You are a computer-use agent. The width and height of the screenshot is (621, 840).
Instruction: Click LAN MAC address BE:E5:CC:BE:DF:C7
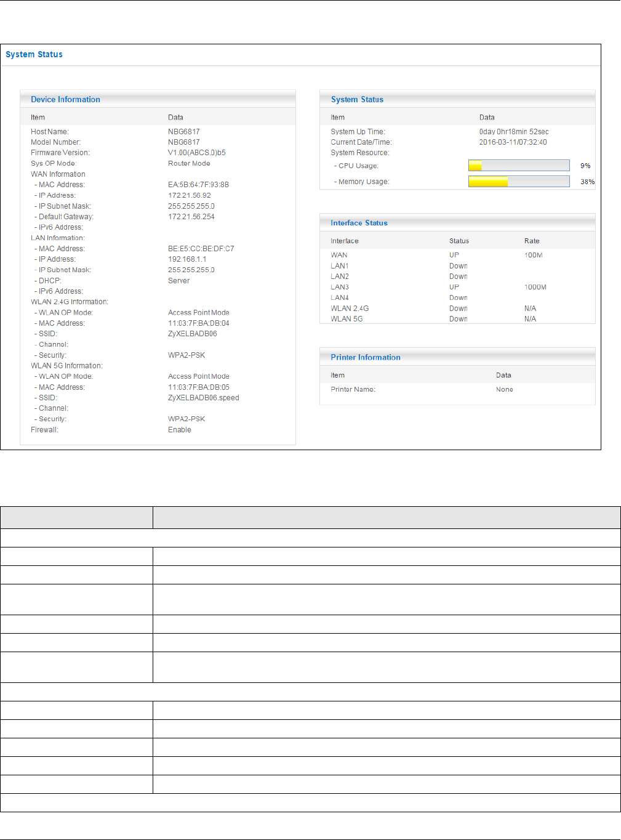pyautogui.click(x=201, y=249)
